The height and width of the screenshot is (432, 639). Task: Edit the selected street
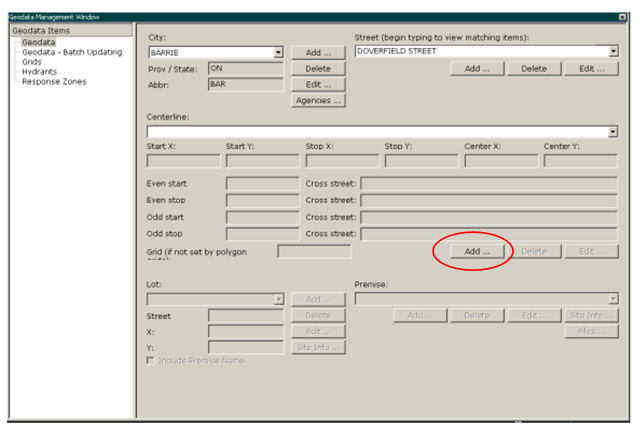[591, 69]
